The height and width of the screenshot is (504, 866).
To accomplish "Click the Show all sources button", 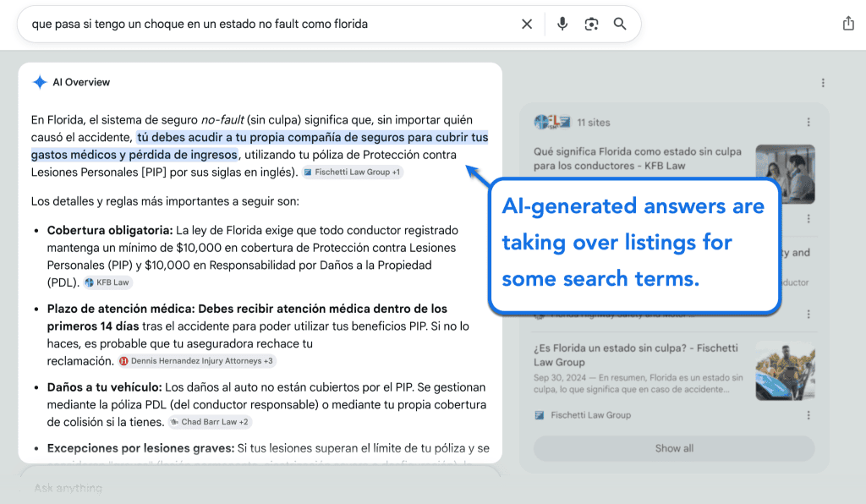I will tap(674, 448).
